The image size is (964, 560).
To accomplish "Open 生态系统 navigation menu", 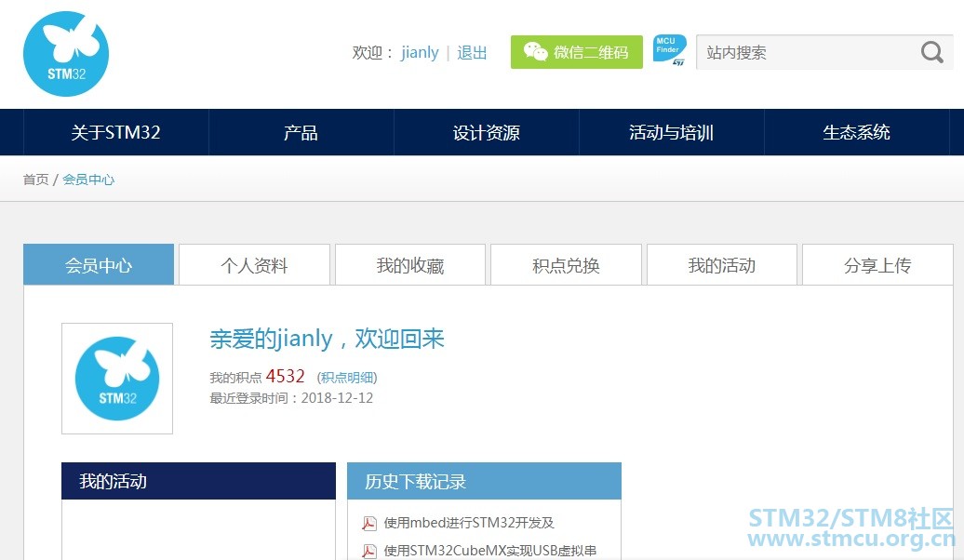I will (856, 132).
